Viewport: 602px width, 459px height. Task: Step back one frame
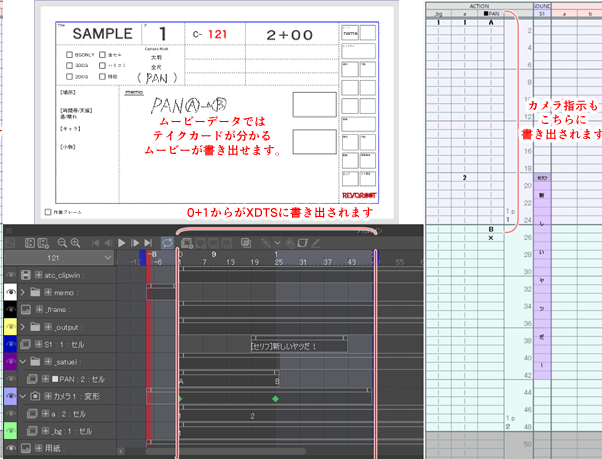108,243
